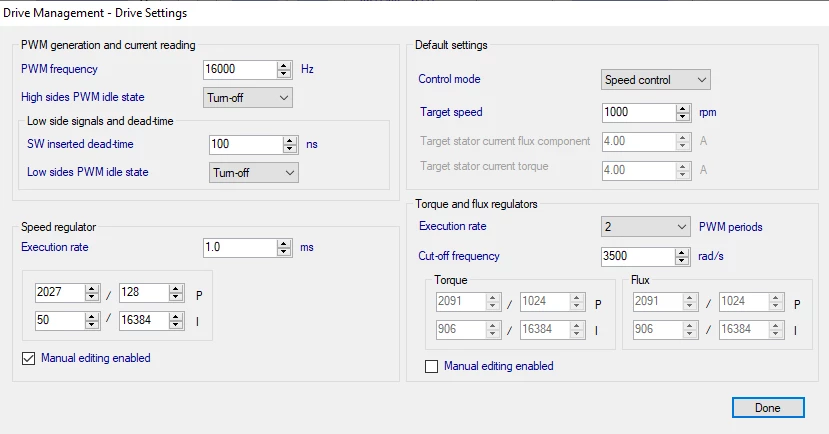Increase speed regulator execution rate
The image size is (829, 434).
click(284, 244)
